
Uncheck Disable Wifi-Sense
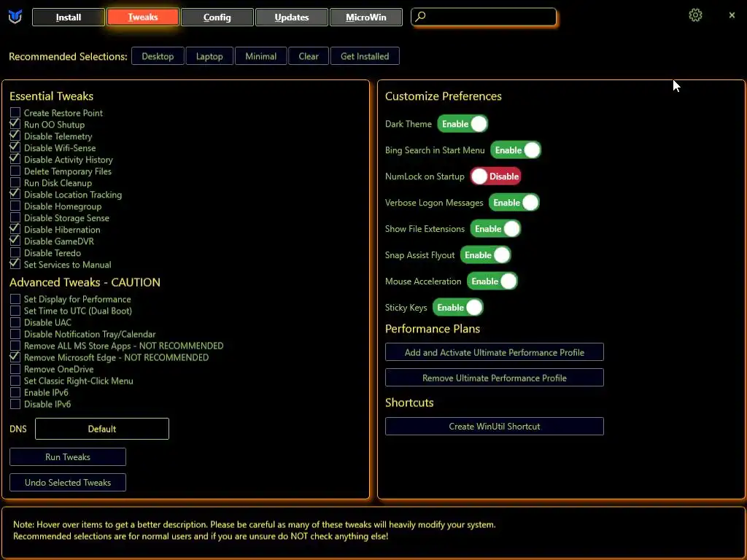[x=15, y=147]
